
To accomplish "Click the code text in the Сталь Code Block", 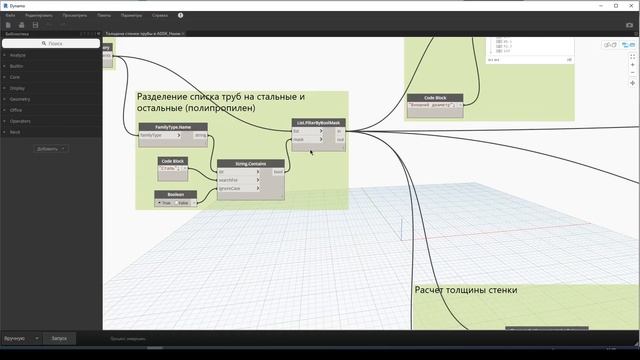I will coord(169,168).
